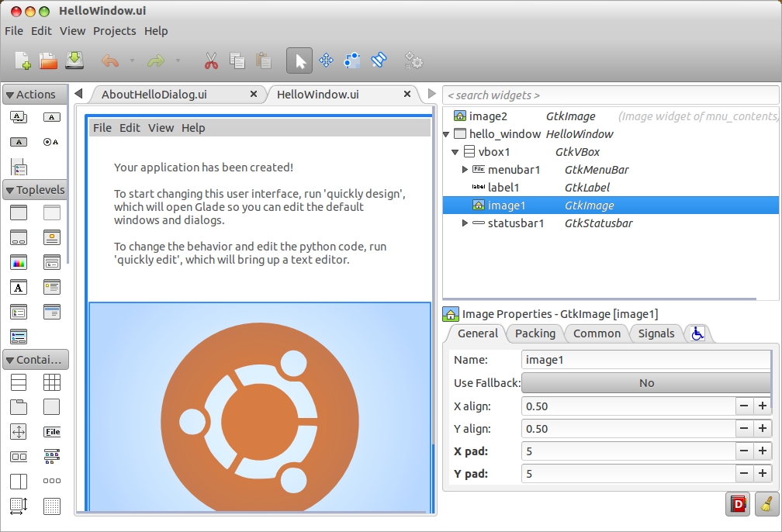The height and width of the screenshot is (532, 782).
Task: Switch to the Common properties tab
Action: (597, 333)
